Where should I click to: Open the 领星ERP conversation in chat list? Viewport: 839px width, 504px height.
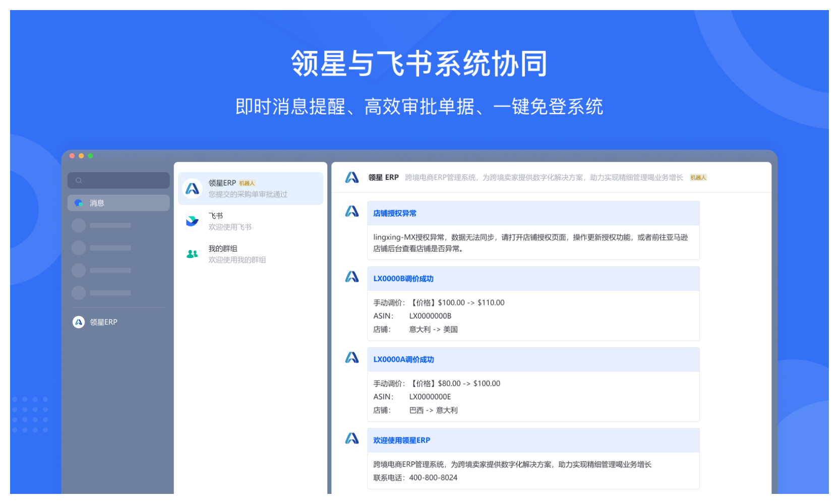[251, 188]
